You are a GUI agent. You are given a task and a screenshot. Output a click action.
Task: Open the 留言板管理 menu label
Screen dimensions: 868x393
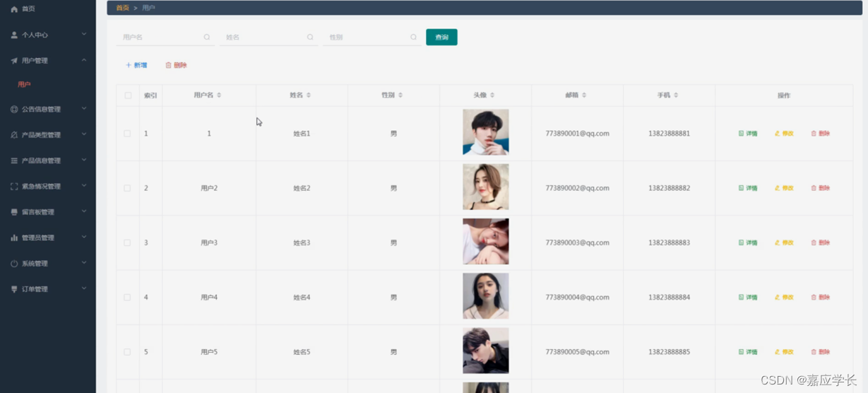[x=38, y=212]
